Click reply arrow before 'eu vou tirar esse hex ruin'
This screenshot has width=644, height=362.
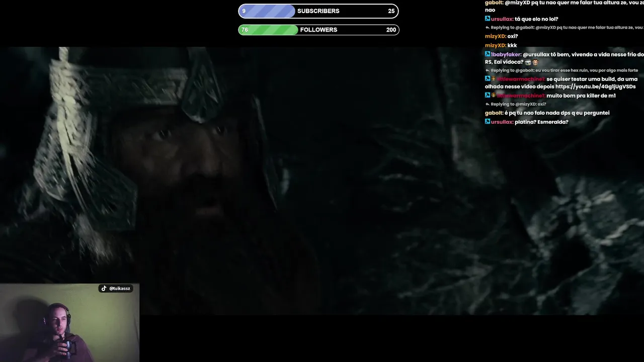[x=487, y=70]
